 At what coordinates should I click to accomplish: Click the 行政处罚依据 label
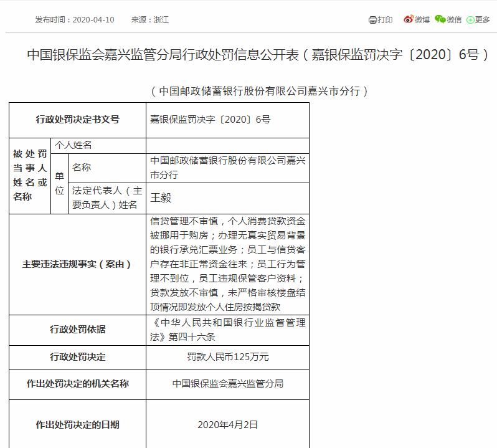[x=78, y=330]
